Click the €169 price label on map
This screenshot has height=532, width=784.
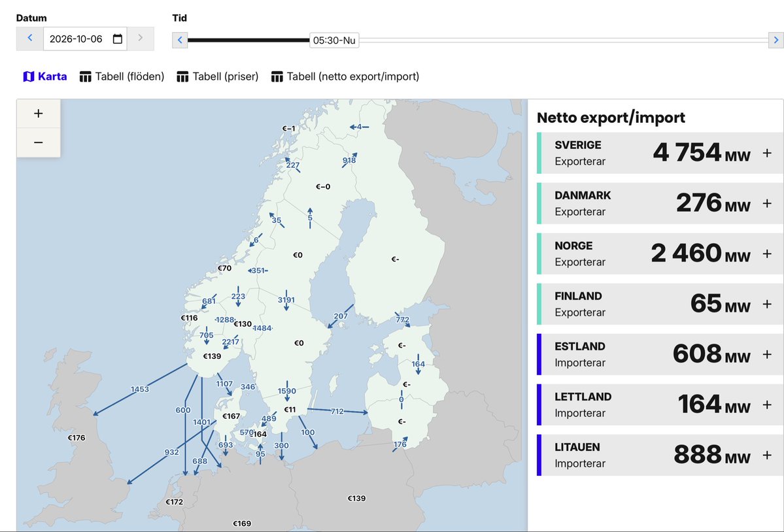242,524
